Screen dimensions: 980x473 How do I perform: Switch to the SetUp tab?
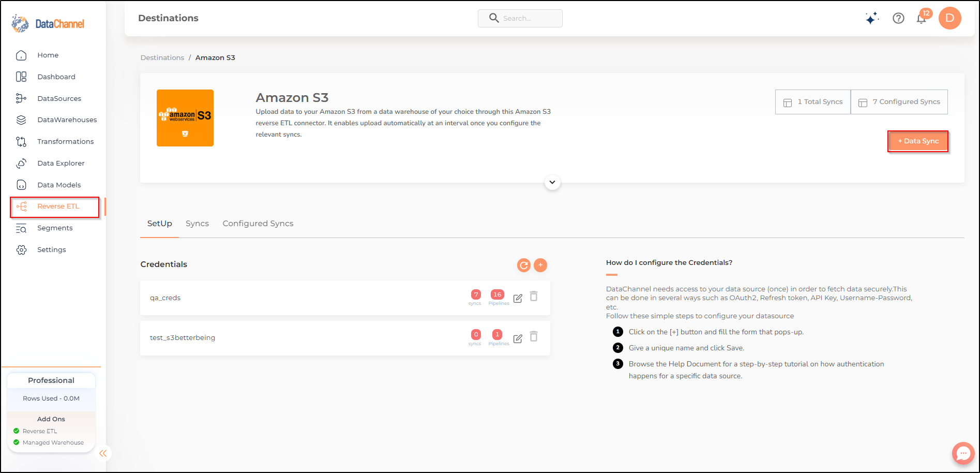(159, 224)
